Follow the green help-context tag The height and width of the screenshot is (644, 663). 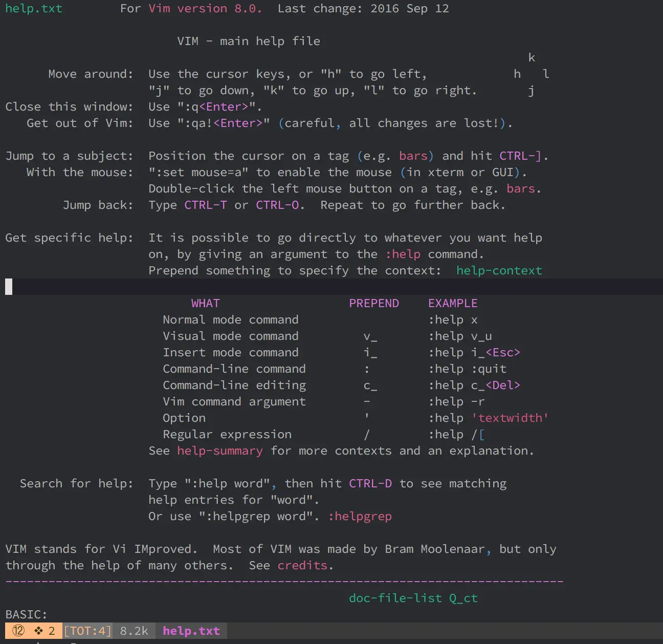[x=499, y=271]
